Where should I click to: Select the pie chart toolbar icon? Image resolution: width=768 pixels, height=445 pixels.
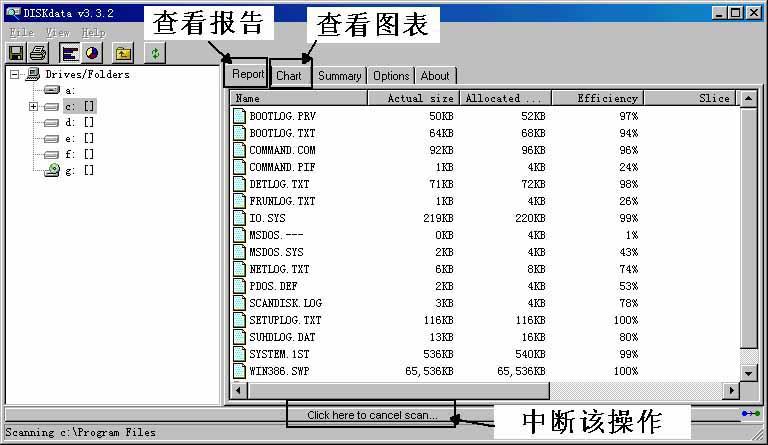(x=91, y=53)
